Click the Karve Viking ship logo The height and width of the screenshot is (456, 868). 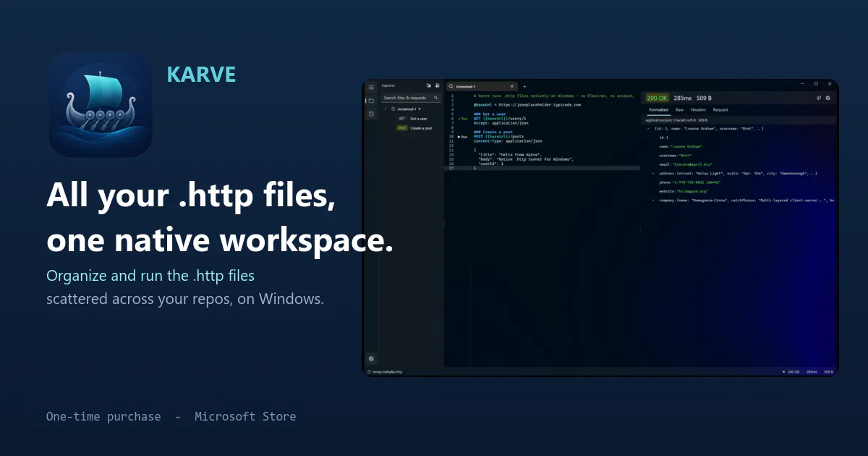point(101,104)
